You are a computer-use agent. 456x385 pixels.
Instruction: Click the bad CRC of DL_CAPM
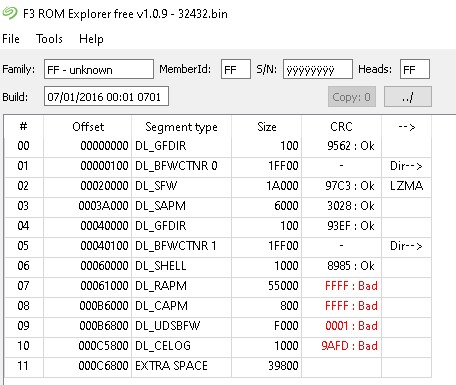351,306
